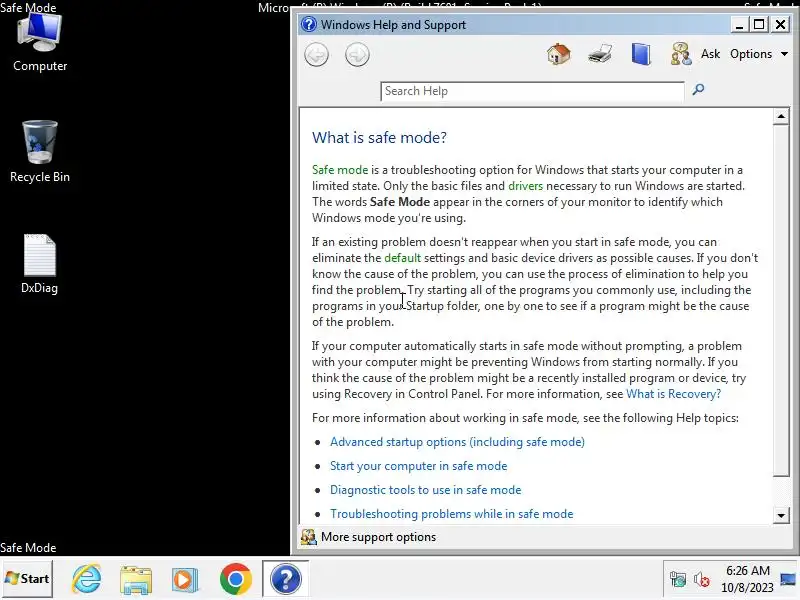Follow the What is Recovery? link

tap(673, 394)
